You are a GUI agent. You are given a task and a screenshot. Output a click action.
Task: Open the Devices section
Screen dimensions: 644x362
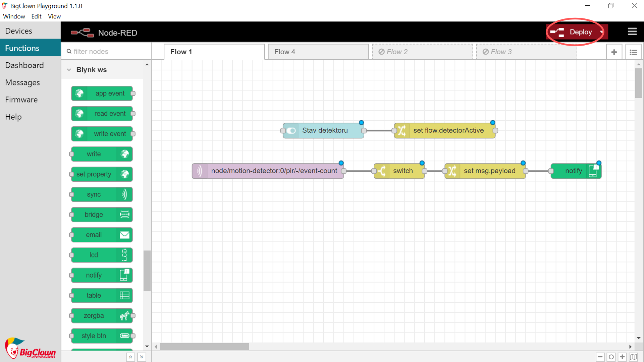[30, 31]
